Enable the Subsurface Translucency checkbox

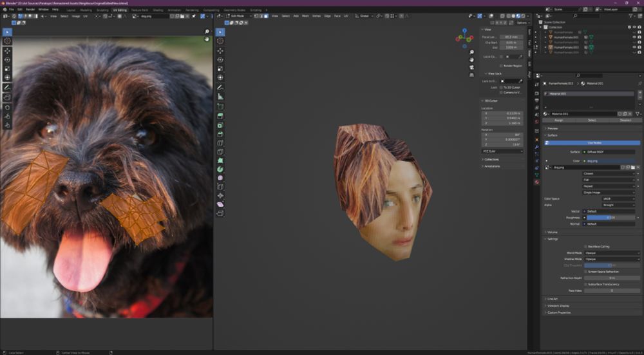(x=585, y=284)
